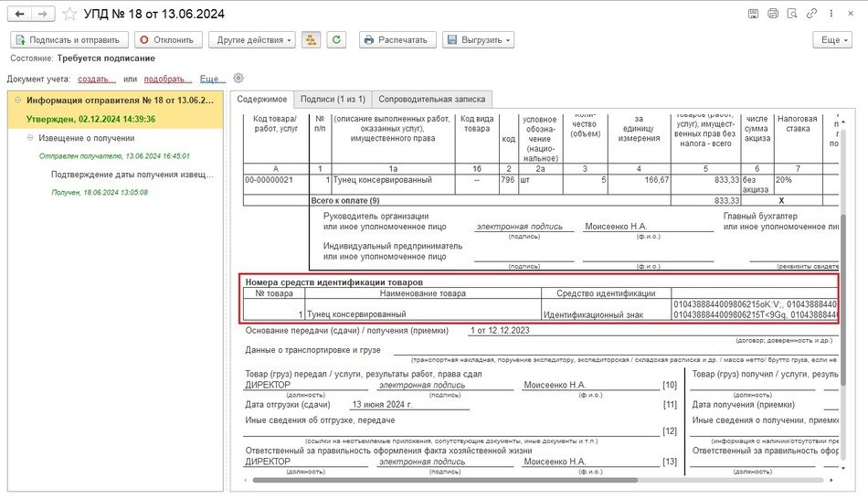The width and height of the screenshot is (868, 499).
Task: Open settings gear next to Документ учета
Action: (x=239, y=79)
